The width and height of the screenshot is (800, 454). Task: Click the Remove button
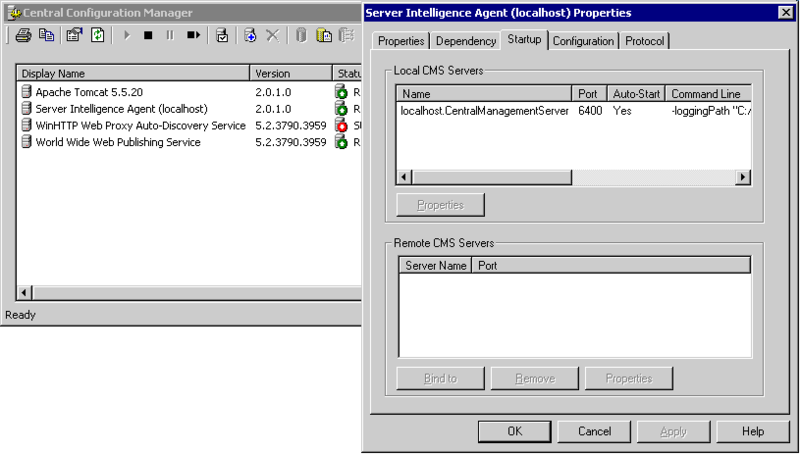point(535,379)
